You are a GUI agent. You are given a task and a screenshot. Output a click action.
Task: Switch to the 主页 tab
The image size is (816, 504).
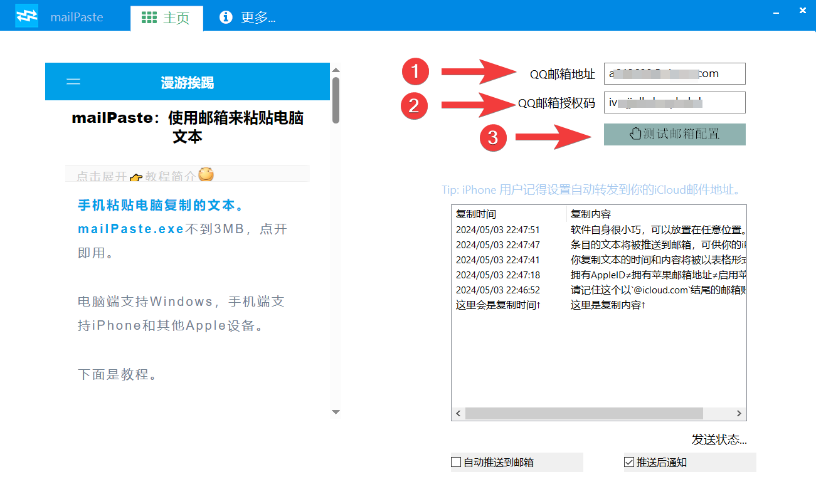tap(167, 18)
